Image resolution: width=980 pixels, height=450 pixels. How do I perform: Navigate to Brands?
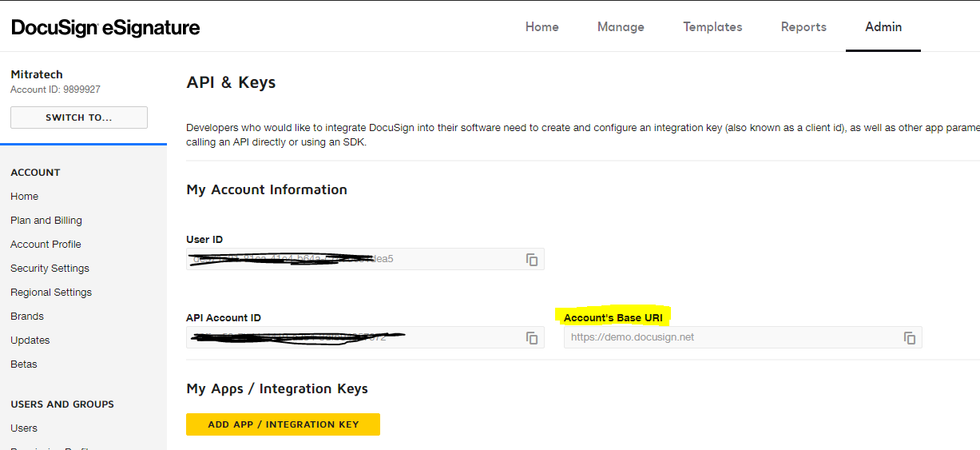click(27, 316)
